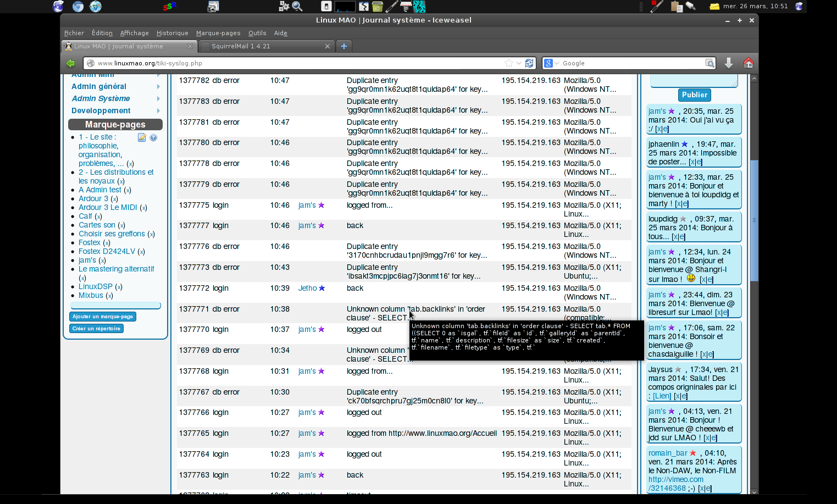Screen dimensions: 837x504
Task: Click the clock showing mer. 26 mars
Action: pyautogui.click(x=755, y=7)
